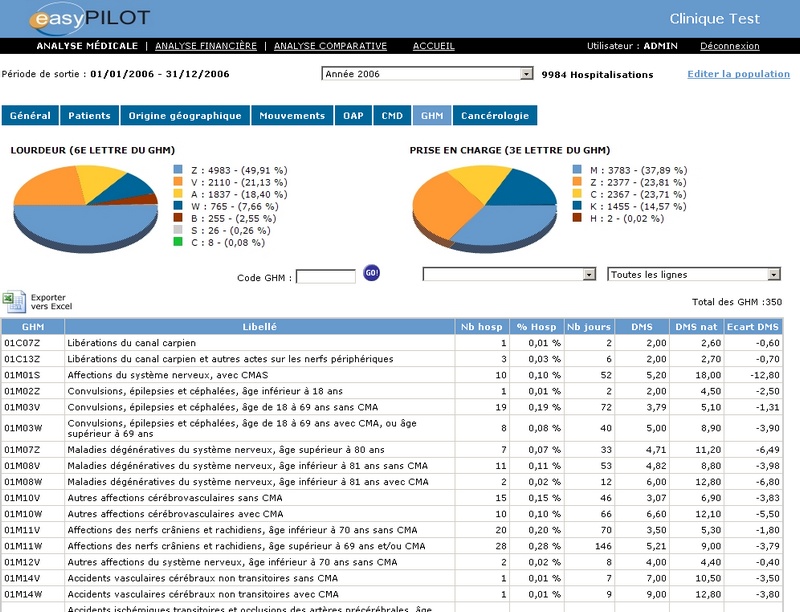Click yellow A swatch in Lourdeur legend
This screenshot has height=612, width=800.
pos(178,194)
